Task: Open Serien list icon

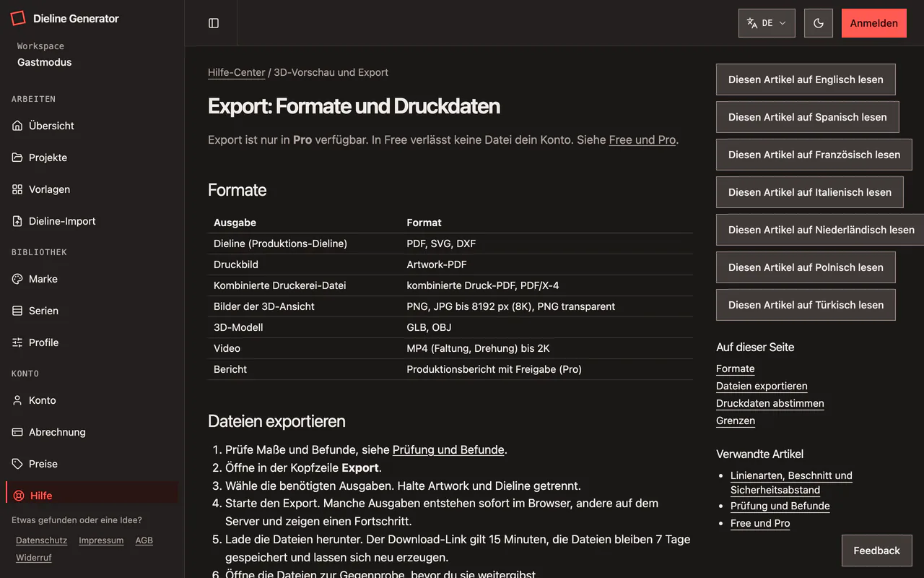Action: pyautogui.click(x=17, y=311)
